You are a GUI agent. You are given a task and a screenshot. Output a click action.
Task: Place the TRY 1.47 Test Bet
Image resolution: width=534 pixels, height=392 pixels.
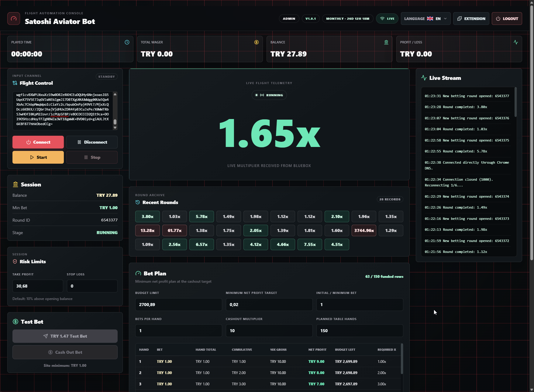[65, 336]
